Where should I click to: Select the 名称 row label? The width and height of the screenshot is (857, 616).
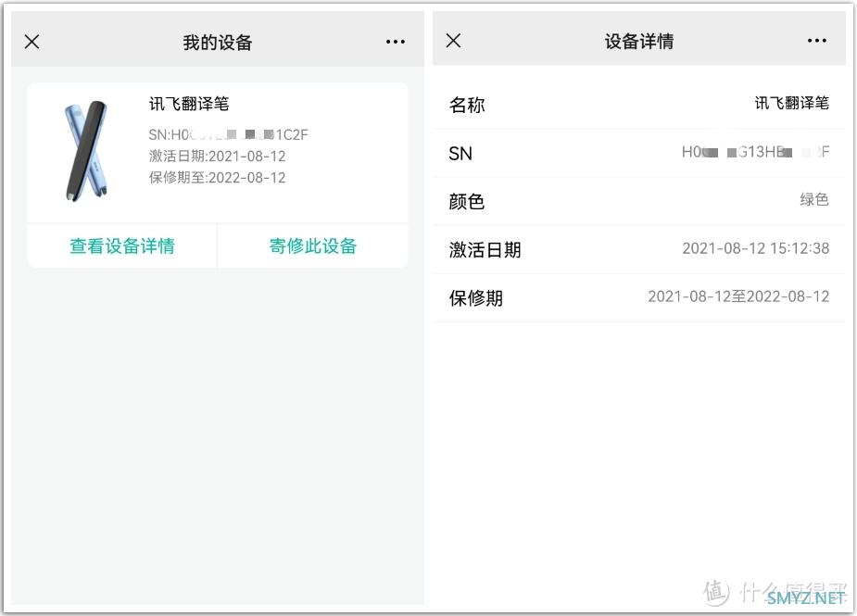[x=467, y=105]
